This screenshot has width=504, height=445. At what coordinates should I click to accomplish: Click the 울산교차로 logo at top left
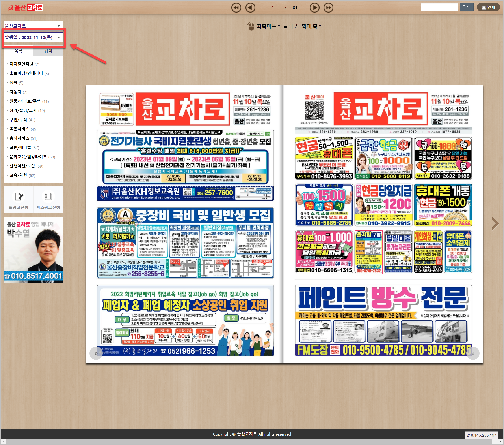(26, 8)
